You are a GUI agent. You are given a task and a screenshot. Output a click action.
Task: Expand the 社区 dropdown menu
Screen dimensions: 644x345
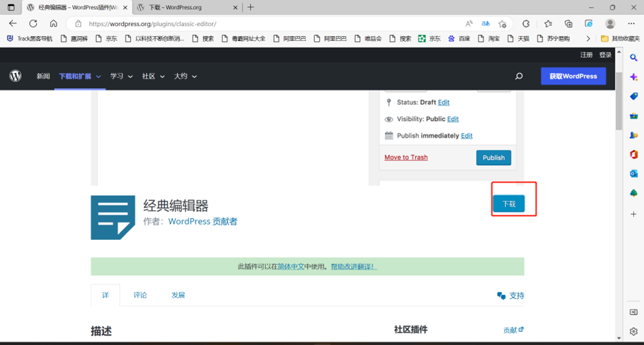(x=153, y=76)
